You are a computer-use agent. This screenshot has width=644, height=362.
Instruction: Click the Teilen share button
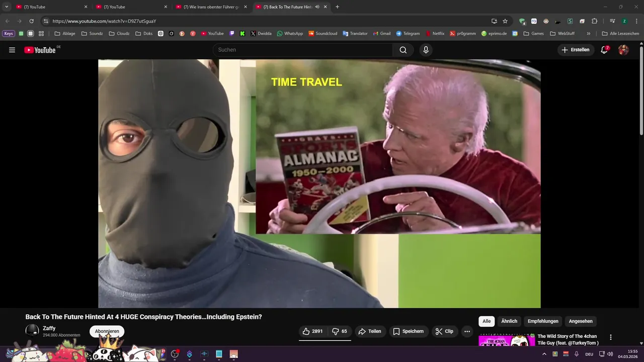click(370, 331)
